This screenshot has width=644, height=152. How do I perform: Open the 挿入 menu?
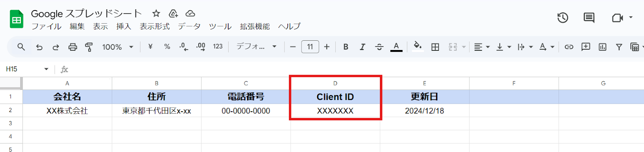click(x=124, y=27)
